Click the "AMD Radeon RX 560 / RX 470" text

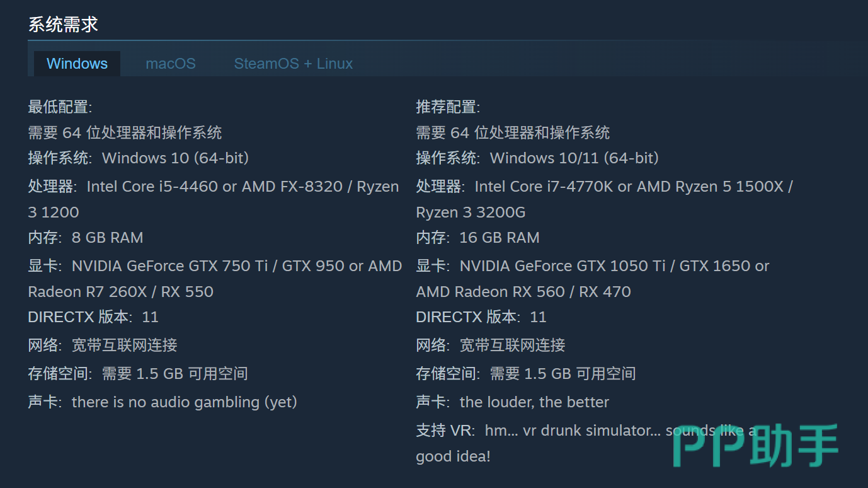(x=523, y=292)
